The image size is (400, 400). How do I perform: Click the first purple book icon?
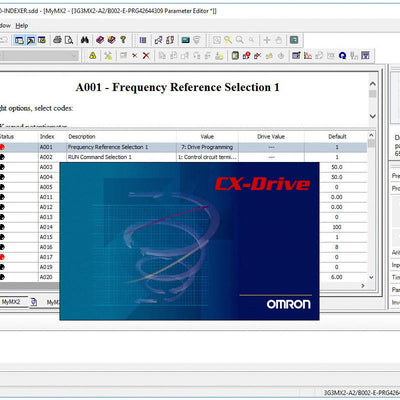(100, 40)
